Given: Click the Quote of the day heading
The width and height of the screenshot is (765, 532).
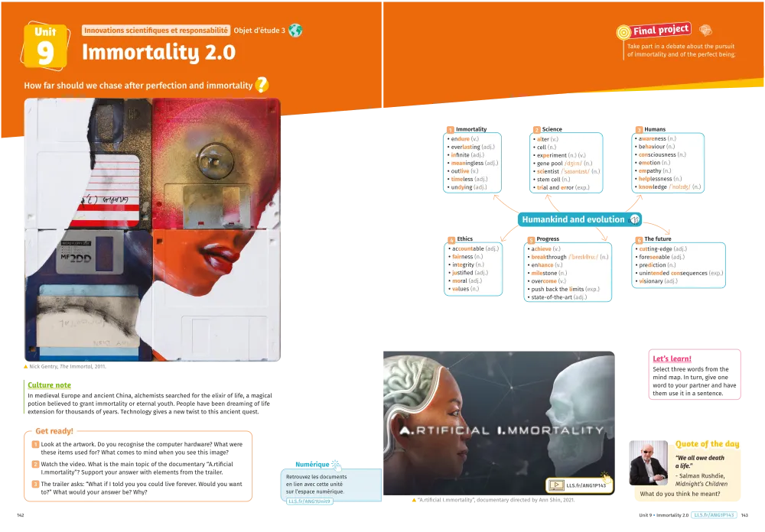Looking at the screenshot, I should (707, 444).
